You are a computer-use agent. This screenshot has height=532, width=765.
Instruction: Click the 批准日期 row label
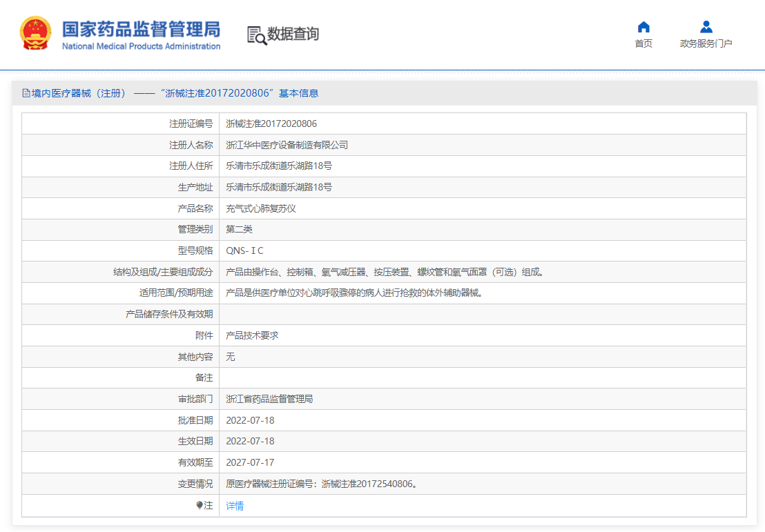point(195,420)
